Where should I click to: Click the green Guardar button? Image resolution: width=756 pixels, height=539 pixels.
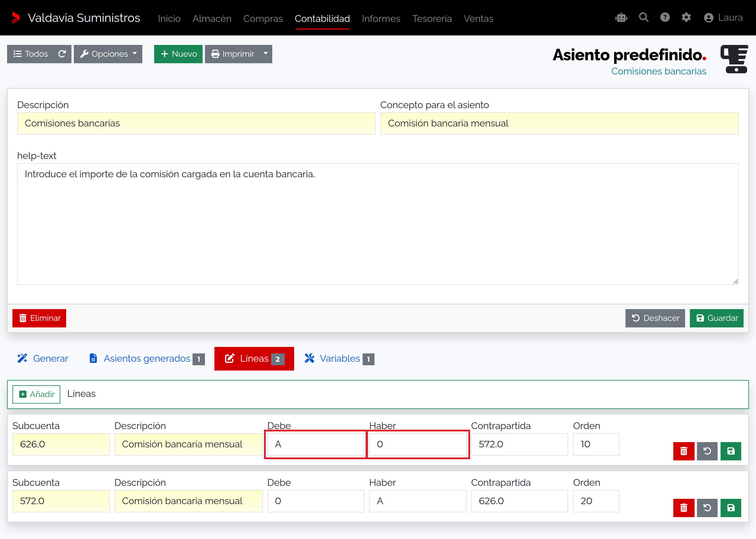[716, 318]
